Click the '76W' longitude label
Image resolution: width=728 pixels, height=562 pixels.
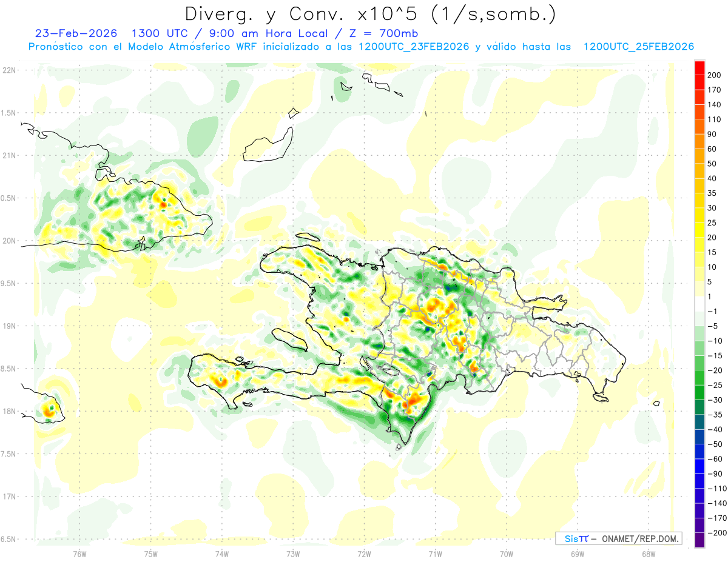[79, 554]
